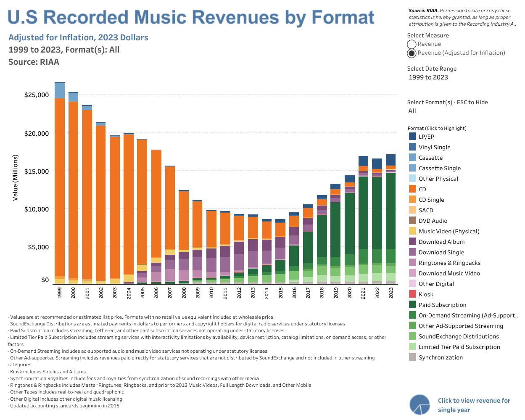Viewport: 525px width, 420px height.
Task: Click the Source: RIAA permission notice text
Action: pos(462,17)
